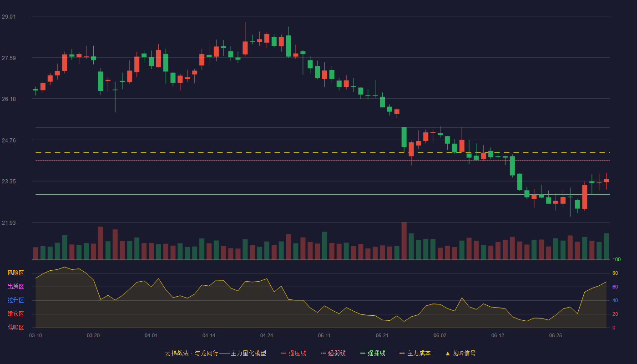Click the 拉升区 zone label
The height and width of the screenshot is (364, 637).
point(15,300)
